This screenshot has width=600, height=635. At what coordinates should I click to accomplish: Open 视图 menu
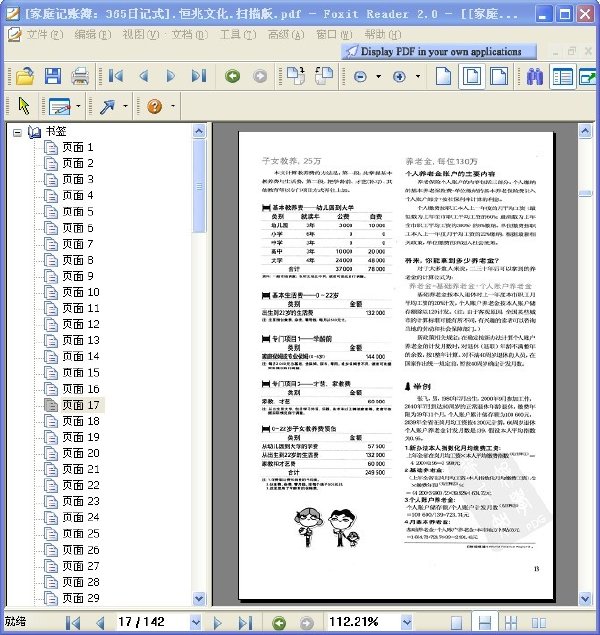141,34
